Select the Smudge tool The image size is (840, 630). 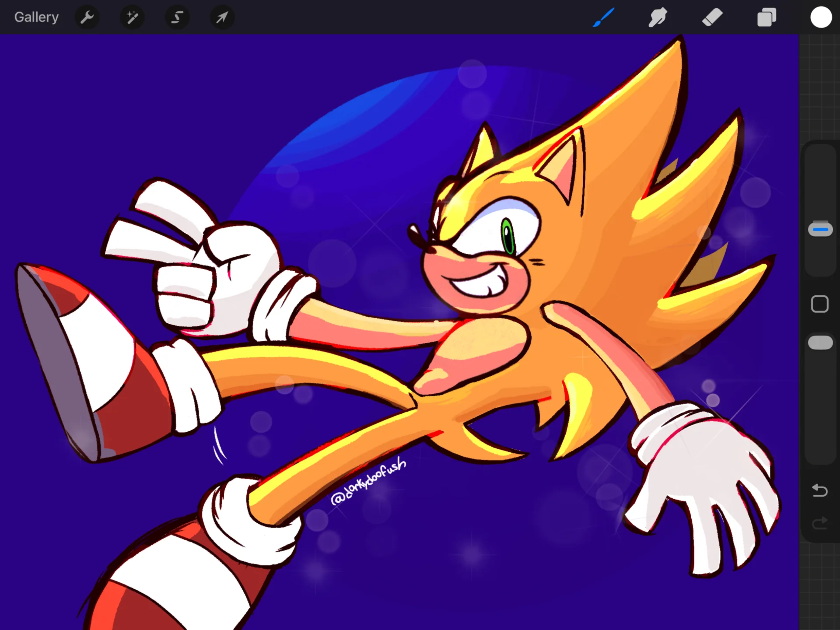[658, 17]
